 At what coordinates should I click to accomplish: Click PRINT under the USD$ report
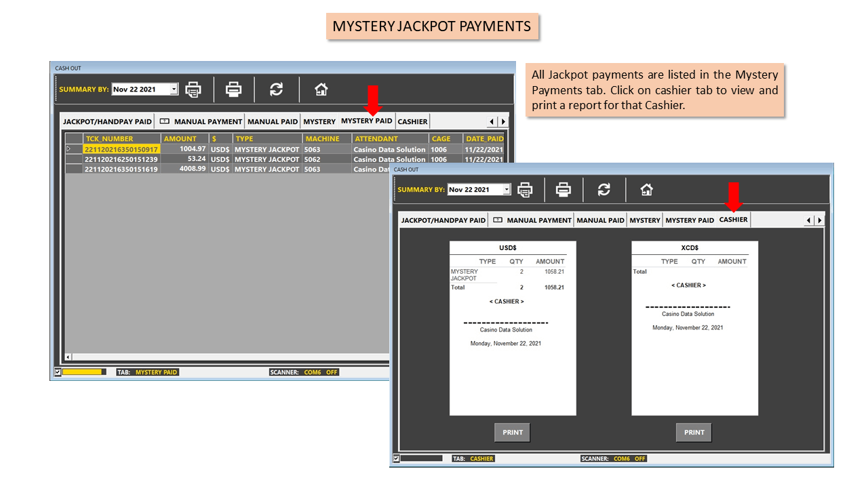[x=513, y=432]
